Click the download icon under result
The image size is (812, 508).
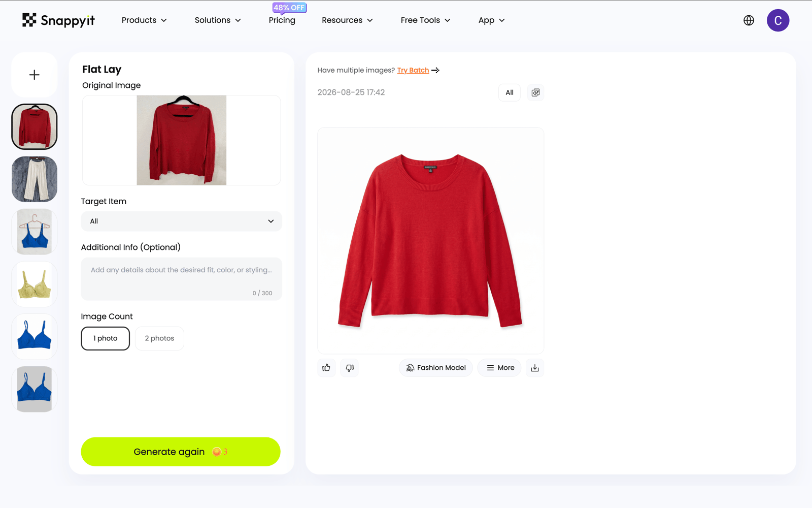click(535, 368)
